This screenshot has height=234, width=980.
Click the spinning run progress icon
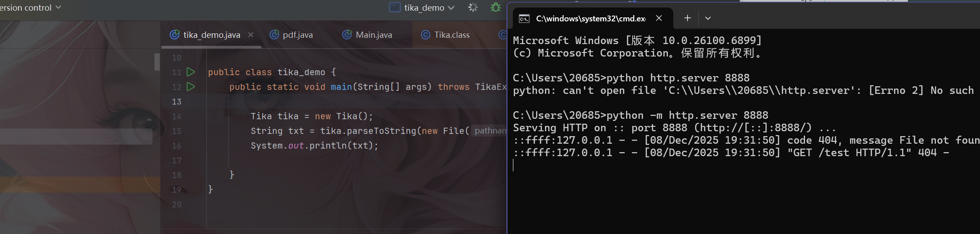point(473,8)
